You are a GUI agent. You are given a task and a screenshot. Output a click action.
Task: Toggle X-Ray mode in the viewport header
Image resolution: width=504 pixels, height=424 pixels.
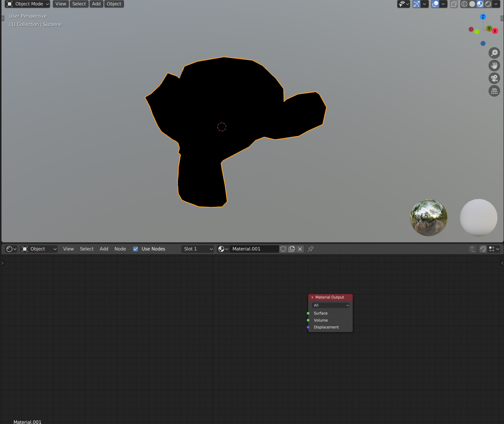tap(454, 4)
